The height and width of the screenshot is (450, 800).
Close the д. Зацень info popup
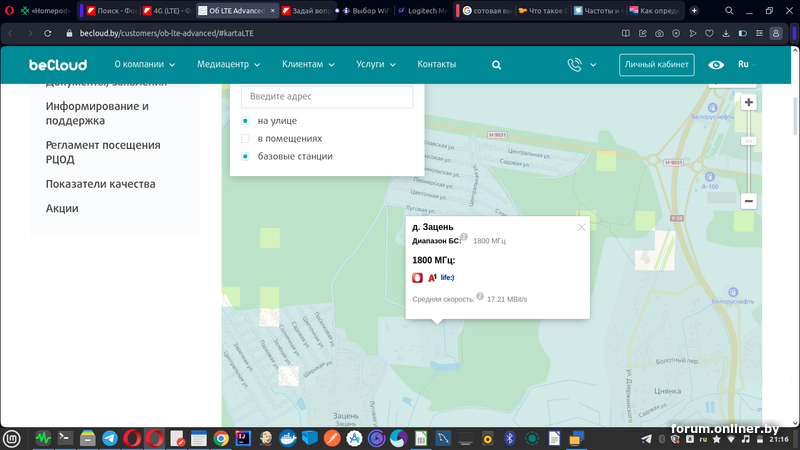pyautogui.click(x=581, y=228)
